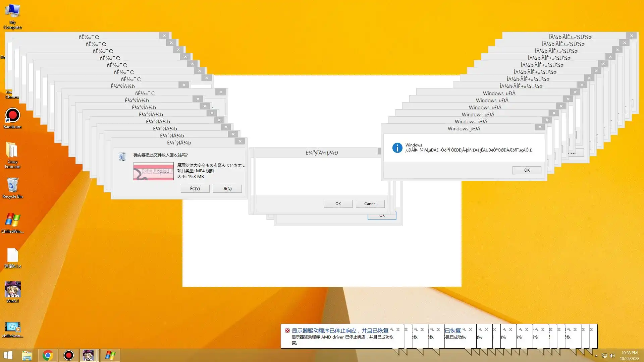Image resolution: width=644 pixels, height=362 pixels.
Task: Open Chrome from the taskbar
Action: coord(48,355)
